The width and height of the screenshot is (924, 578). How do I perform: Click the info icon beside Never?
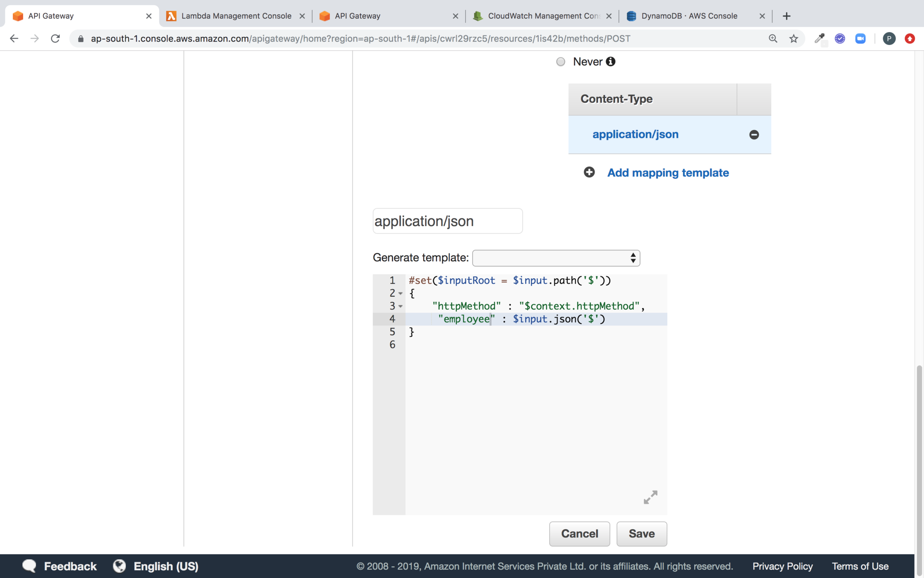pyautogui.click(x=610, y=62)
